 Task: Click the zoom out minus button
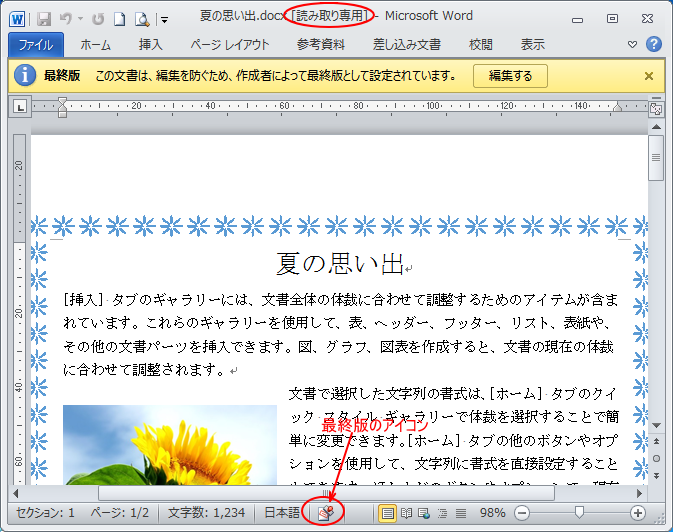click(521, 512)
